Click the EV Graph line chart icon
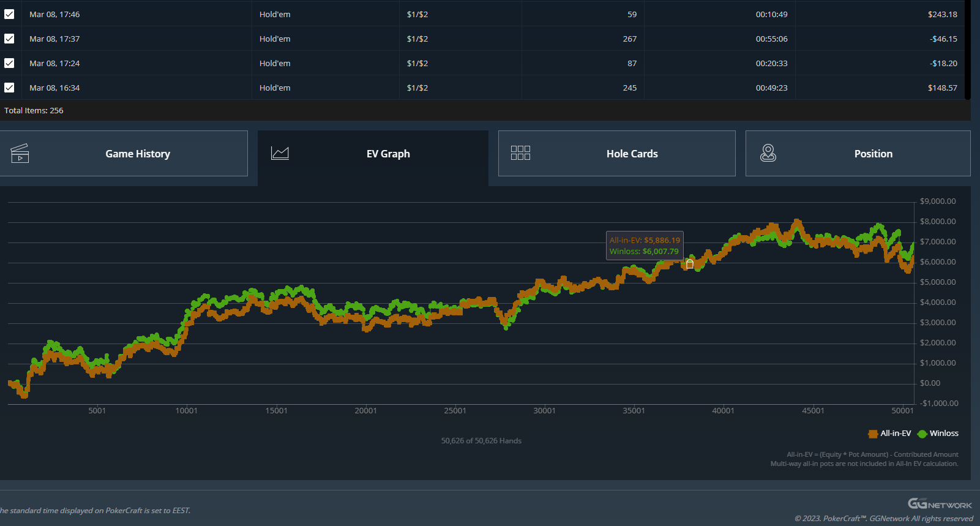The width and height of the screenshot is (980, 526). coord(280,153)
